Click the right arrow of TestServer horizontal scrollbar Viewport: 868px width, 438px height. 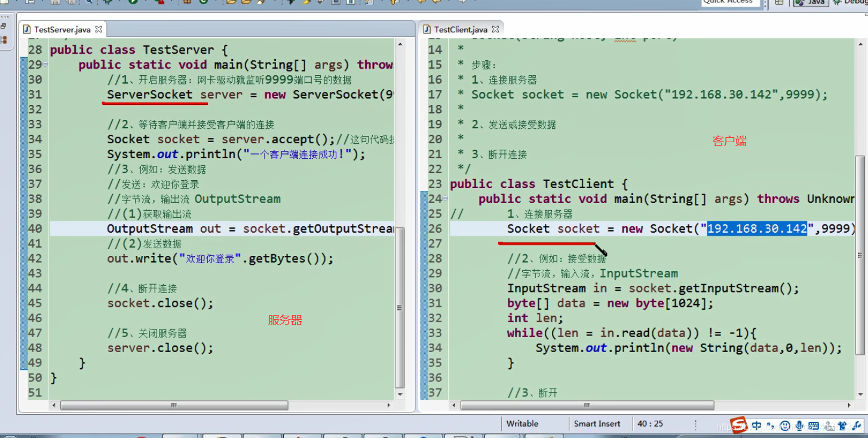[x=389, y=405]
